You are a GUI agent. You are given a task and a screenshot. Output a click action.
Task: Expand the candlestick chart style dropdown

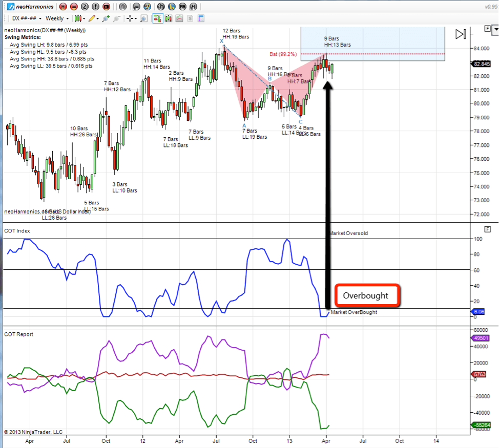79,18
